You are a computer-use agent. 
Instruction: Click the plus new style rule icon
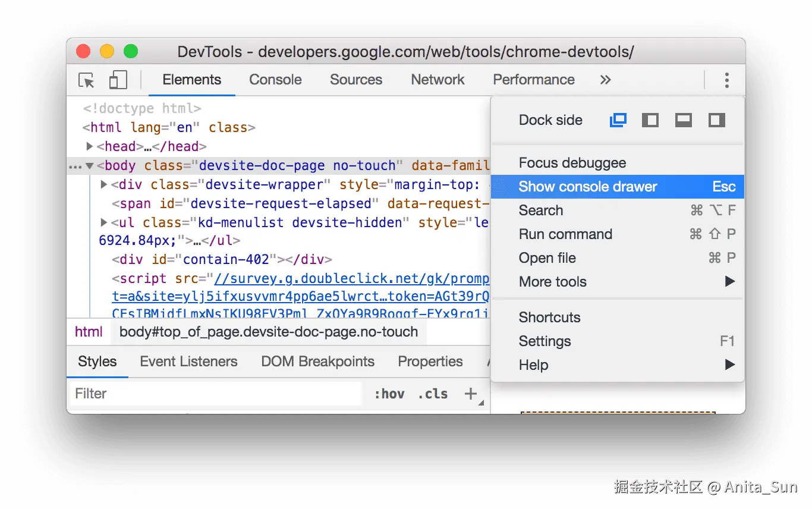pos(471,394)
